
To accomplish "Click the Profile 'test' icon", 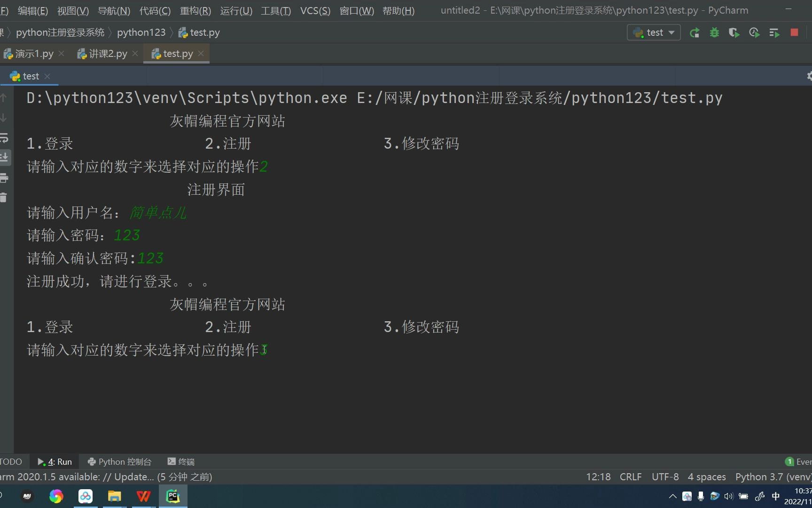I will (754, 32).
